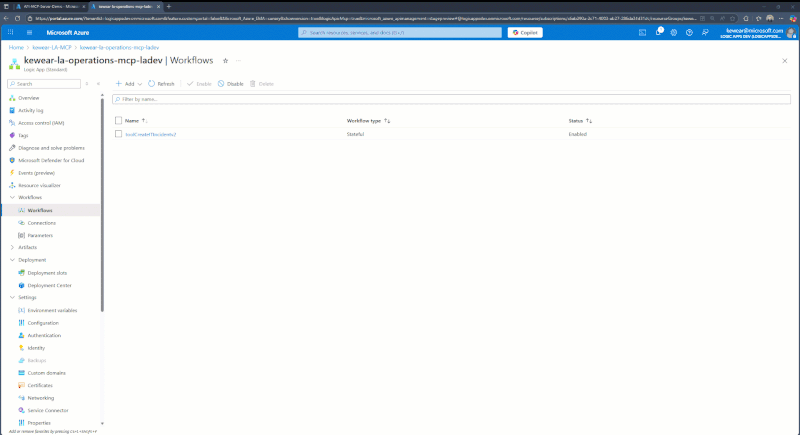The height and width of the screenshot is (435, 800).
Task: Click the Overview sidebar item
Action: (29, 98)
